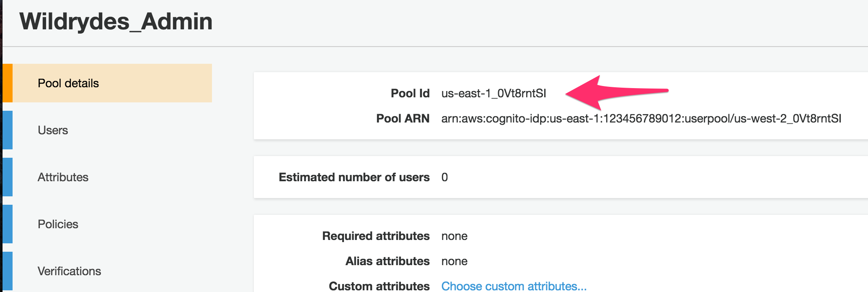This screenshot has width=868, height=292.
Task: Click the Pool Id label
Action: tap(410, 93)
